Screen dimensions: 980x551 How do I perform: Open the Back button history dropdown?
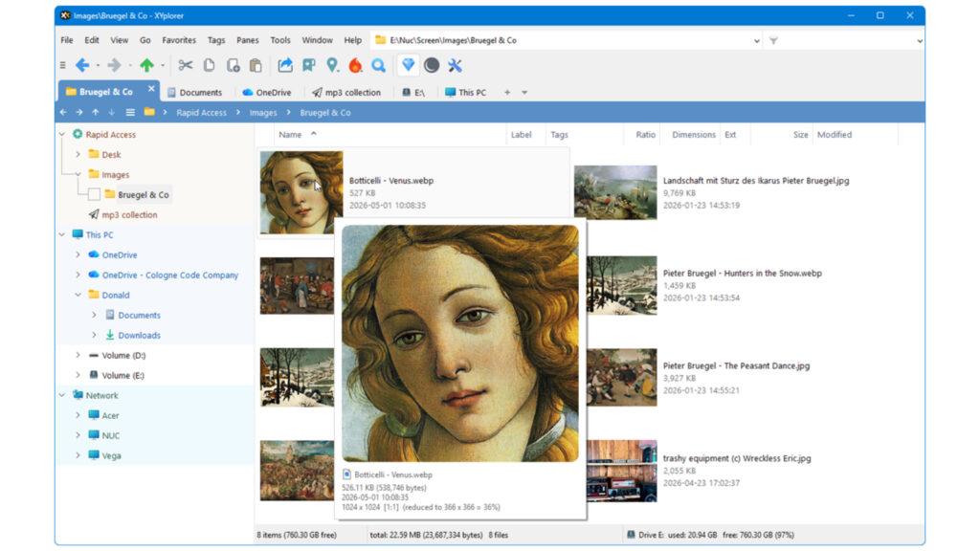[99, 66]
